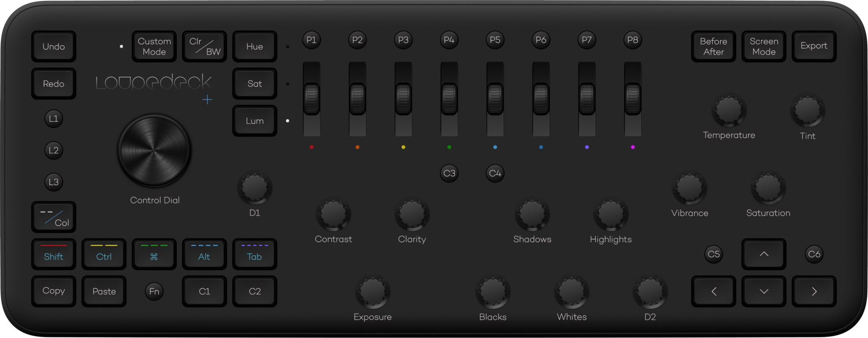Click the red channel scroll wheel under P1
Viewport: 868px width, 338px height.
point(311,99)
